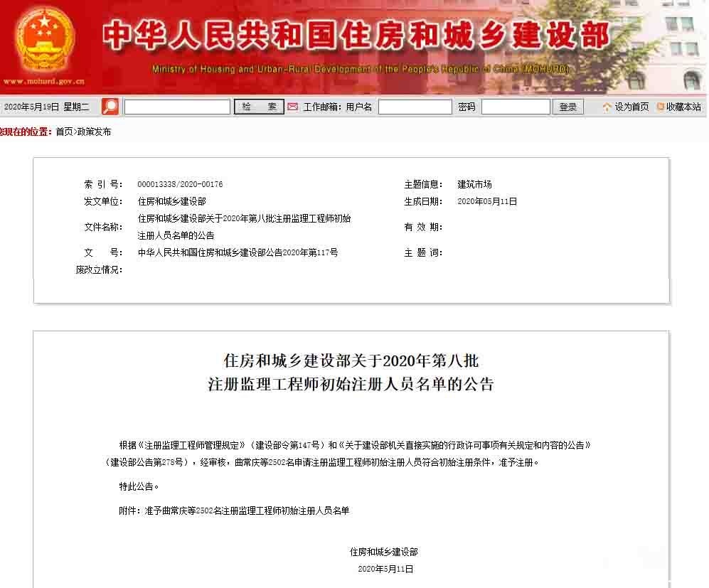Click the 废改立情况 label
The width and height of the screenshot is (709, 588).
coord(99,269)
